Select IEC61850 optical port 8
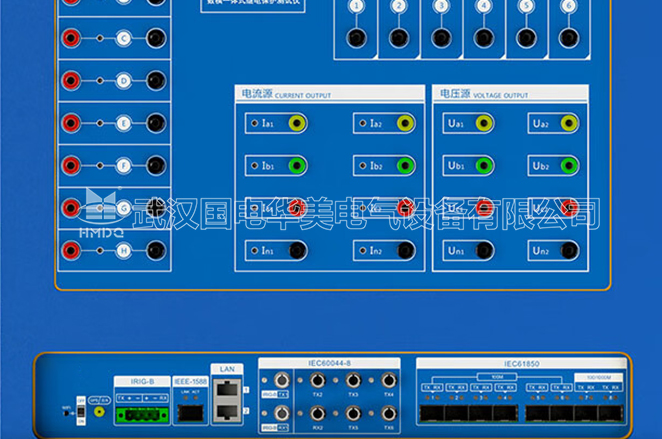662x439 pixels. pyautogui.click(x=611, y=413)
